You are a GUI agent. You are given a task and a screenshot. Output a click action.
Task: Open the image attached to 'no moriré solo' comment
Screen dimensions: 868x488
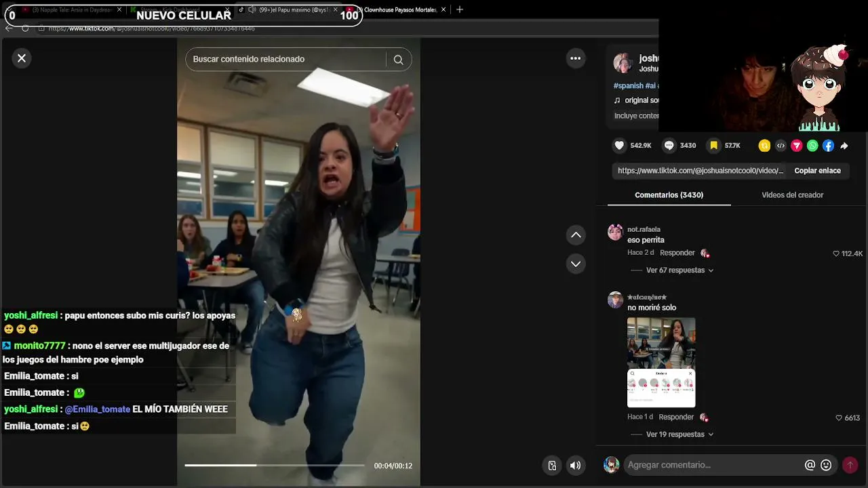pyautogui.click(x=661, y=363)
